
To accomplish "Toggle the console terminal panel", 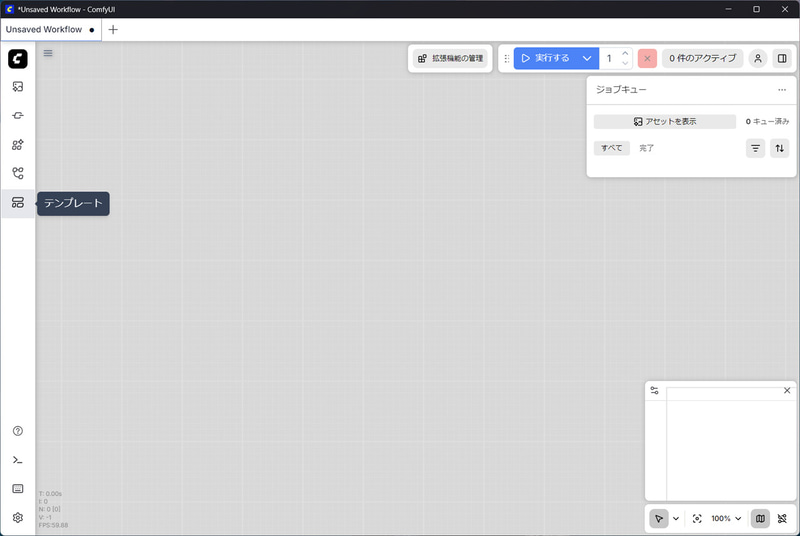I will coord(18,460).
